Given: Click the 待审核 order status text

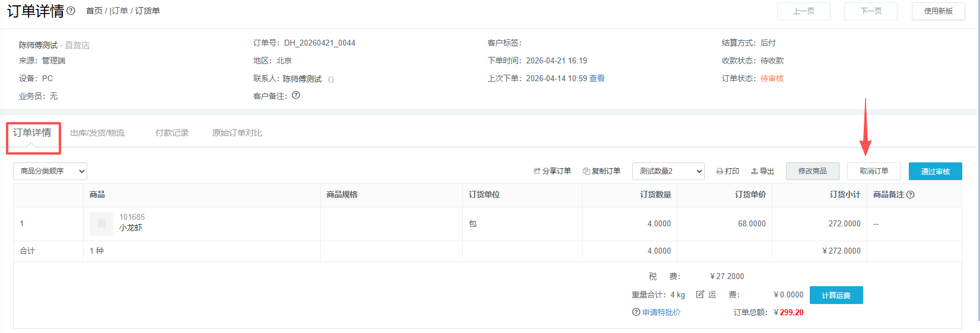Looking at the screenshot, I should point(772,78).
